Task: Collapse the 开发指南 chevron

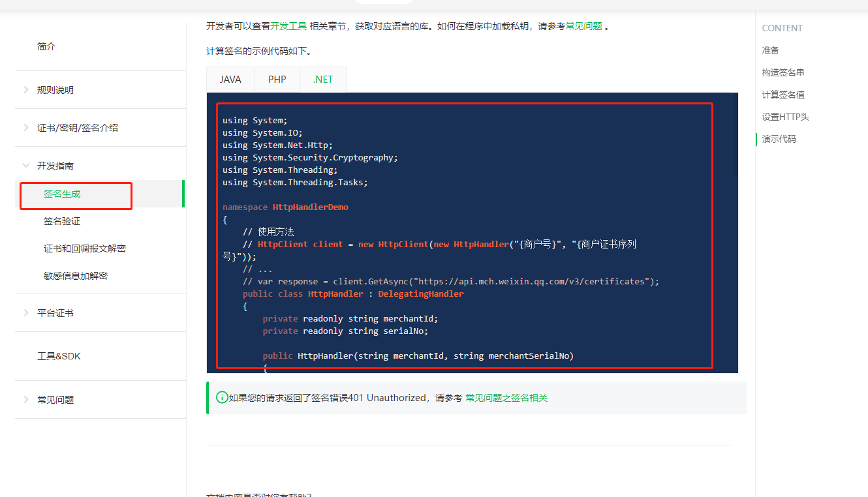Action: click(26, 166)
